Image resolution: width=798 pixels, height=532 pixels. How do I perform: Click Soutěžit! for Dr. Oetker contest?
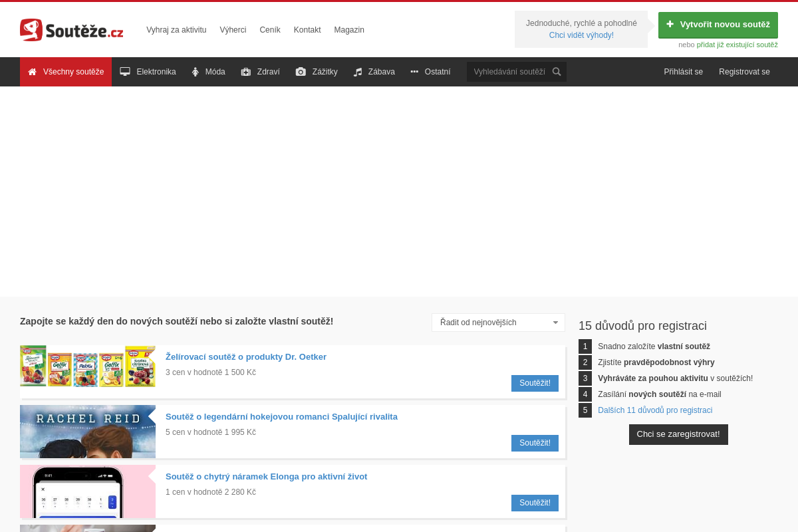(535, 383)
